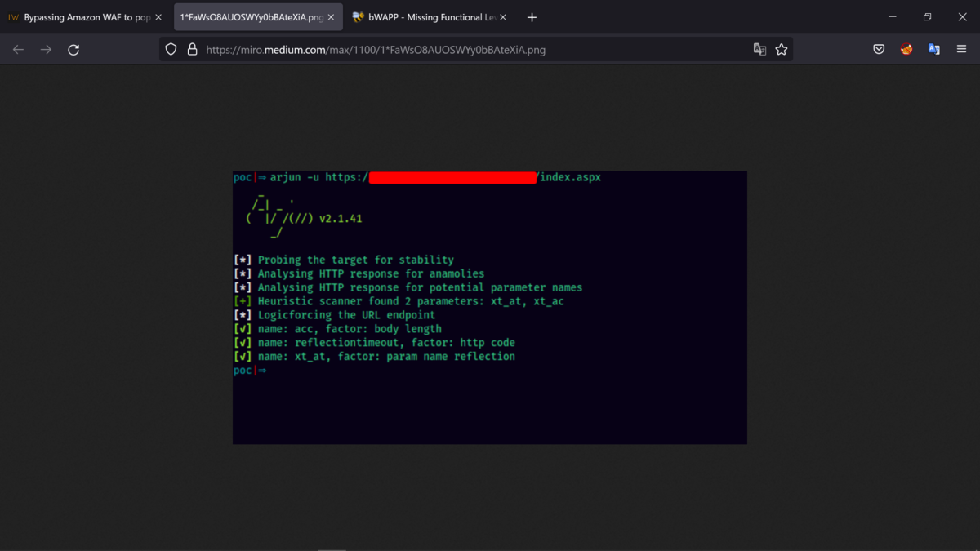Open the fox extension icon in toolbar

[906, 50]
